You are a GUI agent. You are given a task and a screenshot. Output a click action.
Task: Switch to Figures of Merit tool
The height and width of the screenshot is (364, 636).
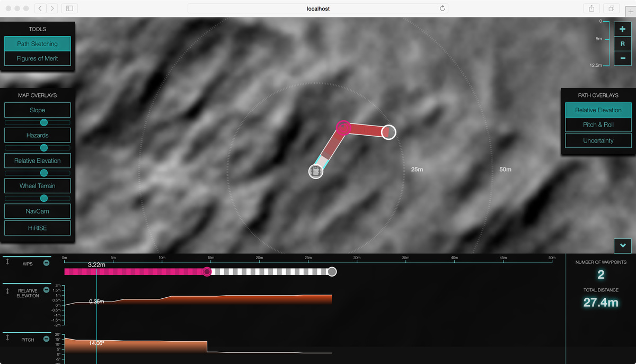[x=38, y=59]
